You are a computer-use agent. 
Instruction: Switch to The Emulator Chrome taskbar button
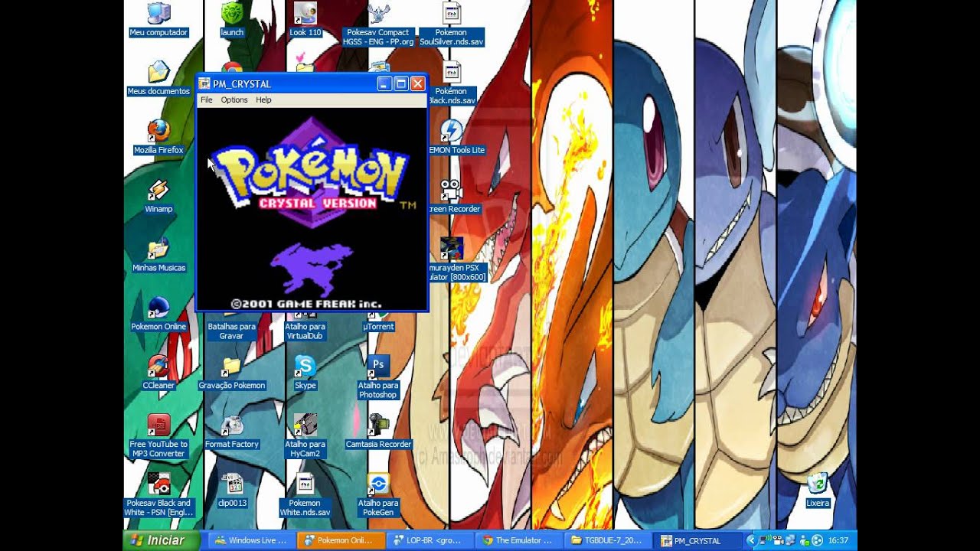tap(518, 540)
